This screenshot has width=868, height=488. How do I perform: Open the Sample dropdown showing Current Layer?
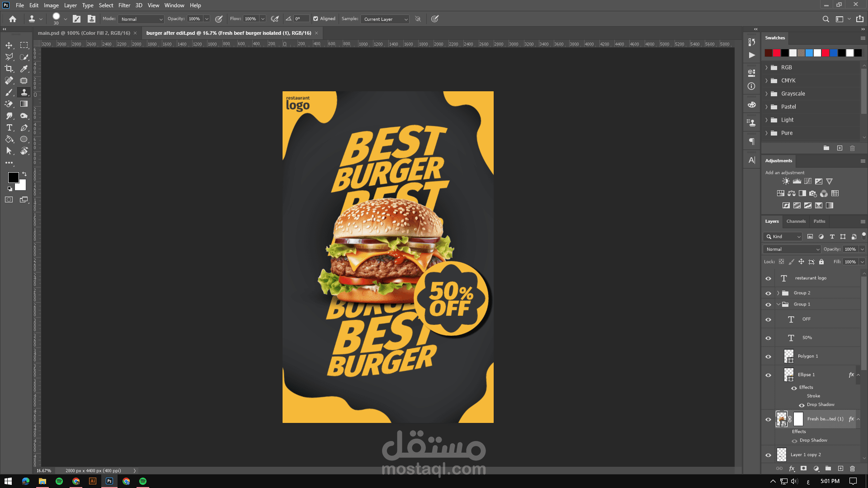pyautogui.click(x=386, y=19)
